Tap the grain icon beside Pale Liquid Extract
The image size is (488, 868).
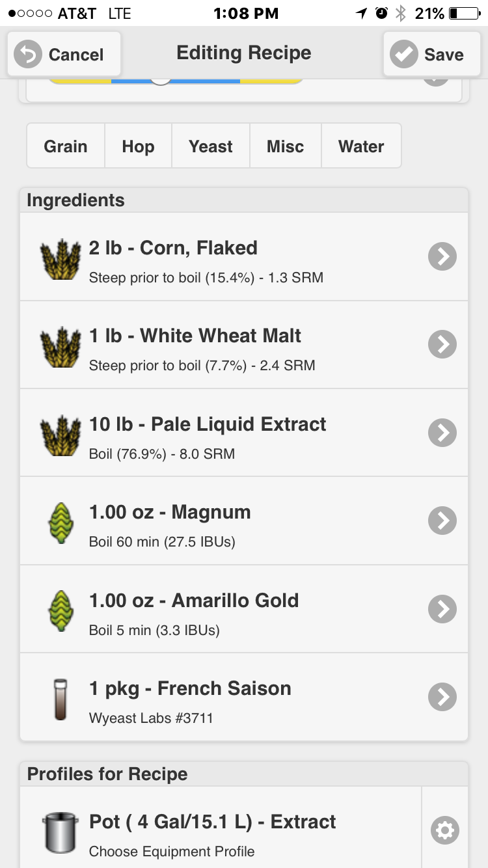pos(60,433)
